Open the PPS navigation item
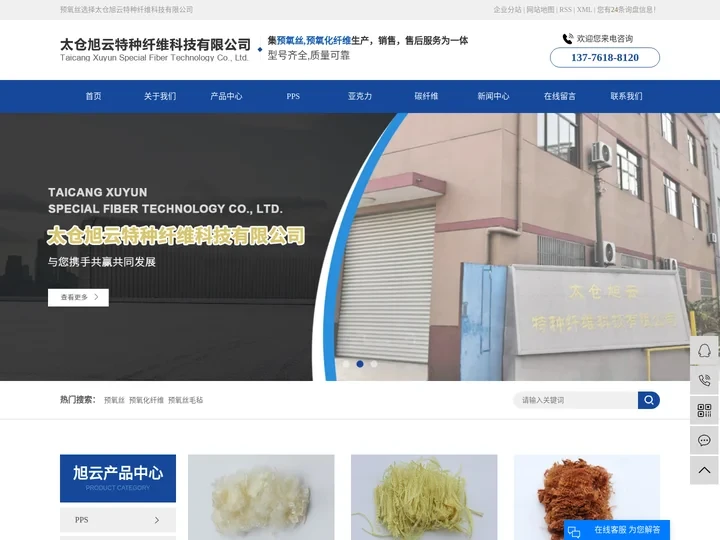This screenshot has width=720, height=540. (293, 96)
